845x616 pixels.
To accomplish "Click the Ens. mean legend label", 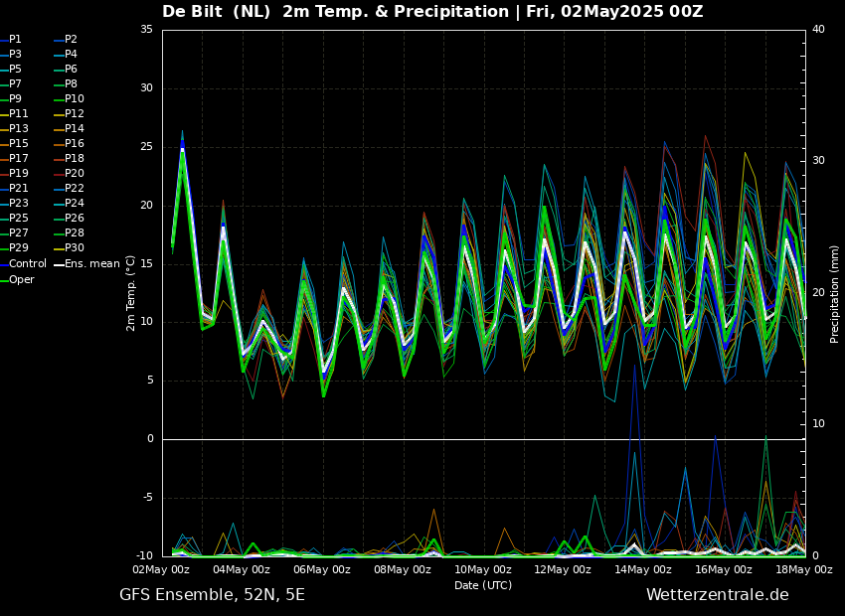I will tap(92, 264).
